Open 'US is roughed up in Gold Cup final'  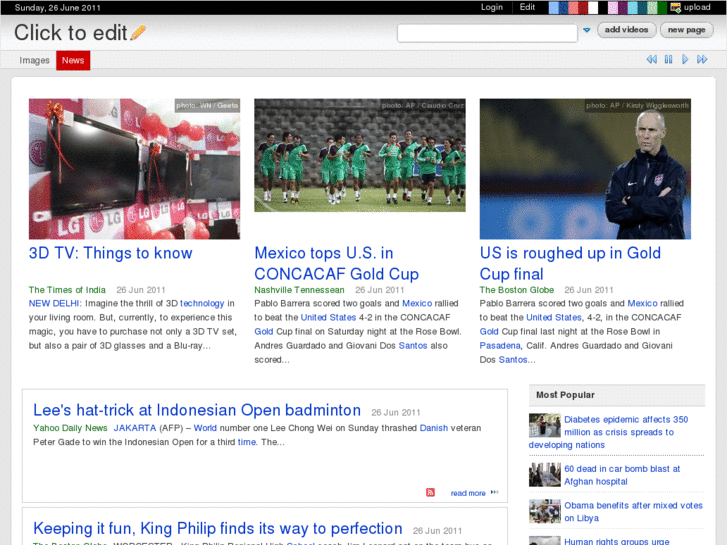click(x=570, y=263)
